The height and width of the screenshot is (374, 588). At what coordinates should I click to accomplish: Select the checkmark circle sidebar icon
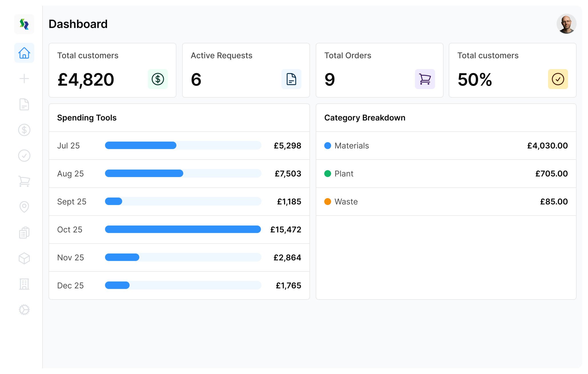(x=24, y=156)
